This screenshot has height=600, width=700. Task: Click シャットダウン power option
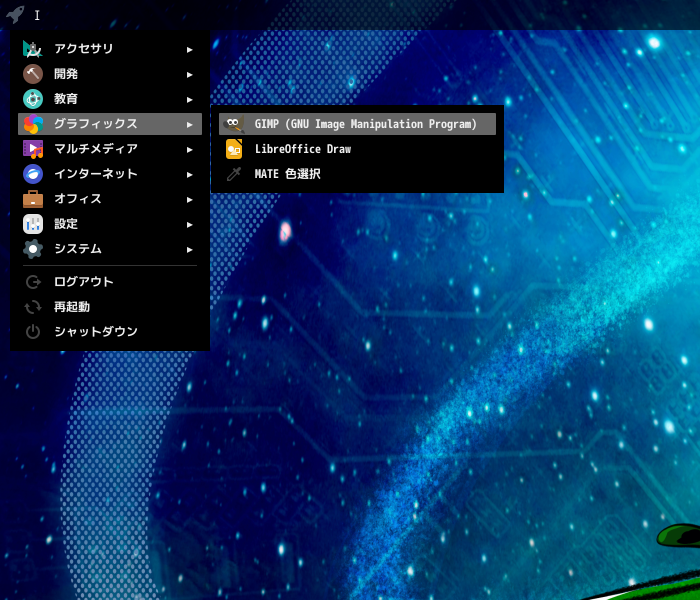pyautogui.click(x=110, y=331)
